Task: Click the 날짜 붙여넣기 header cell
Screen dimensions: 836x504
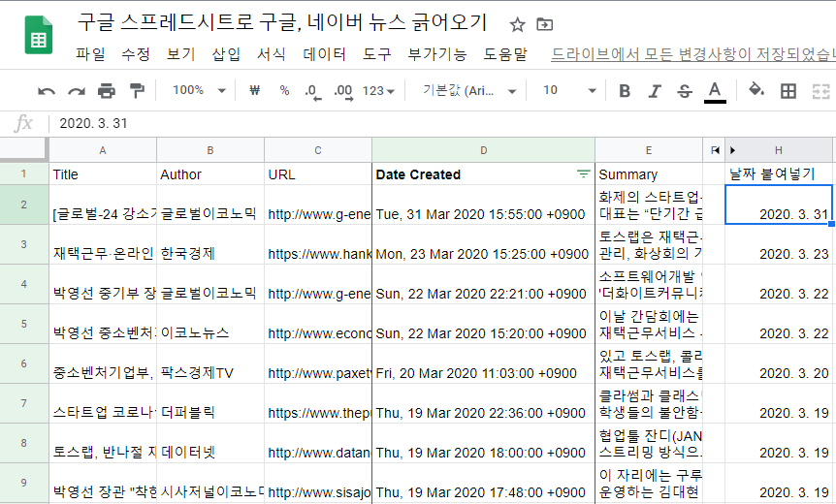Action: tap(779, 174)
